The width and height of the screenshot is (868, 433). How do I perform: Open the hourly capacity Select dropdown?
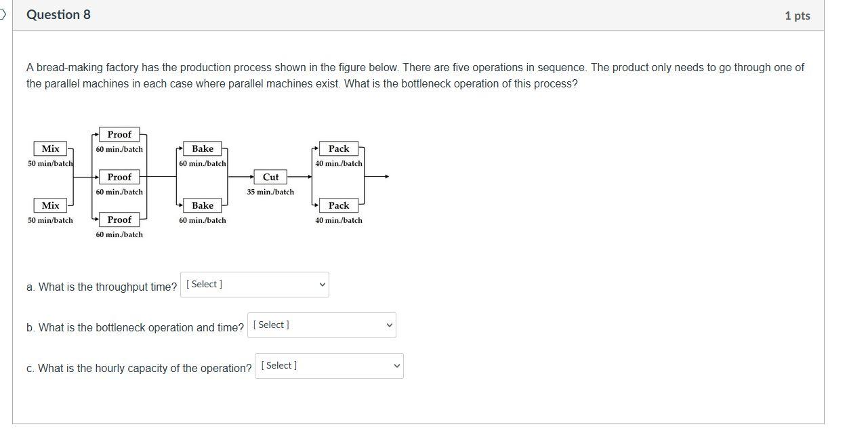point(329,365)
